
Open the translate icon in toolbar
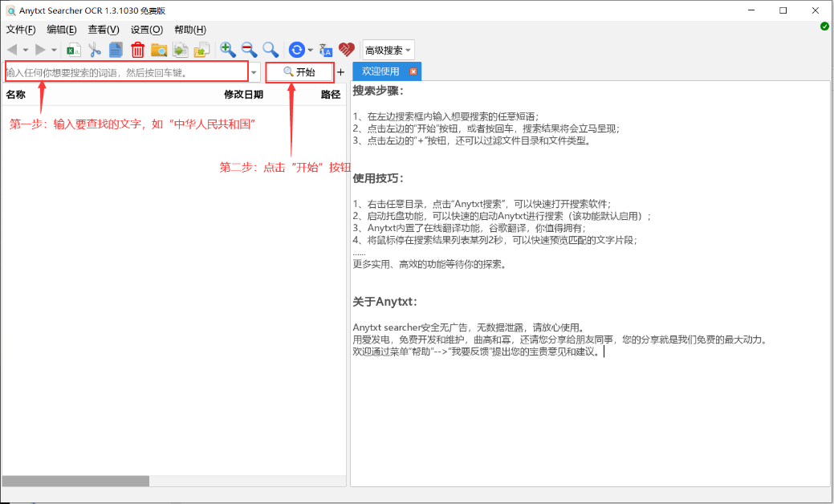326,50
